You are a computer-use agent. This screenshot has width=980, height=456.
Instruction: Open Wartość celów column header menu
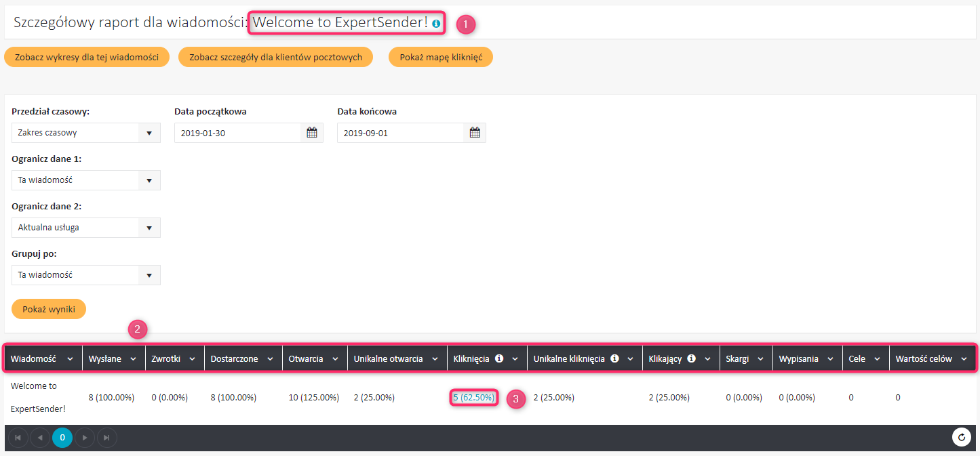tap(964, 359)
